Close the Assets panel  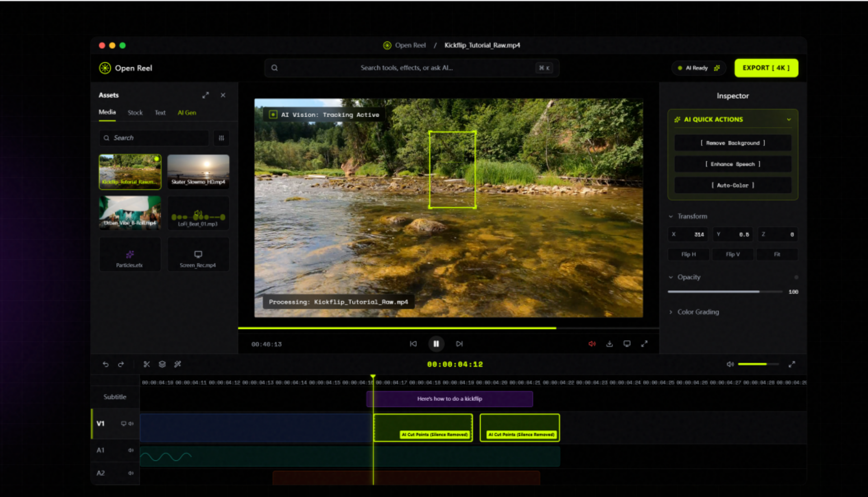point(223,95)
